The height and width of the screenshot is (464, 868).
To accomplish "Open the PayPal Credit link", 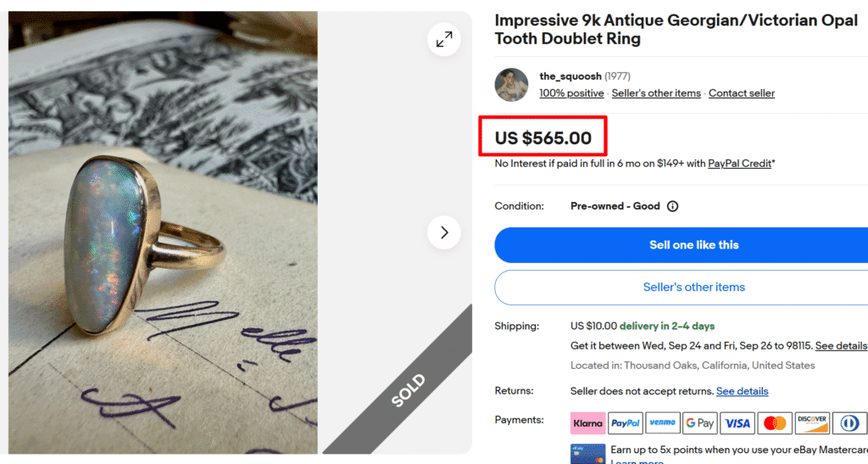I will [739, 164].
